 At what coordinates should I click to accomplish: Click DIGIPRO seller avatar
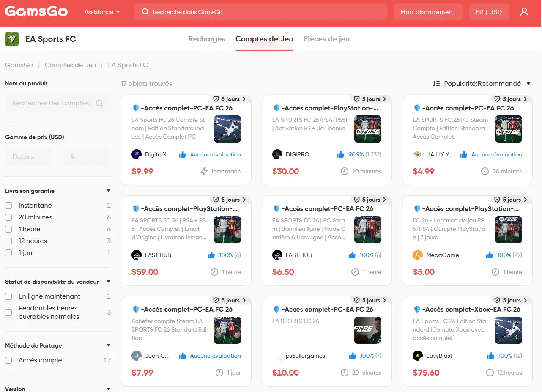[x=277, y=154]
